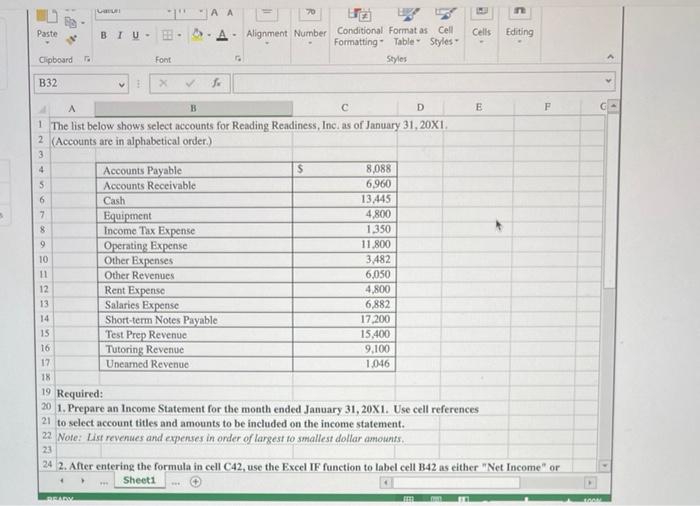700x506 pixels.
Task: Toggle Italic formatting
Action: coord(119,35)
